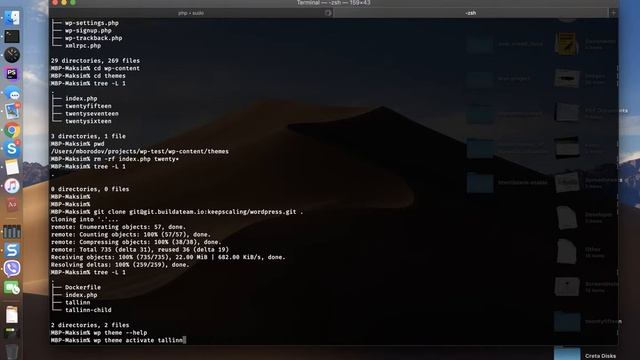The width and height of the screenshot is (640, 360).
Task: Open the Trash in the dock
Action: point(12,351)
